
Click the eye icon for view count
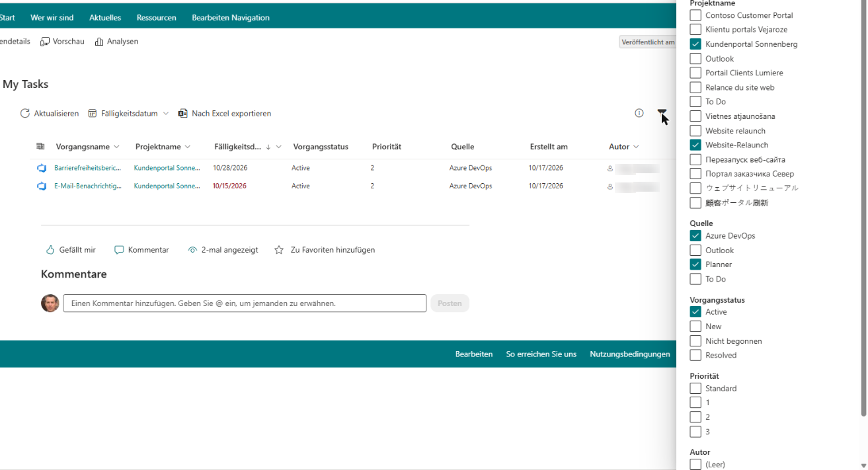pyautogui.click(x=192, y=250)
